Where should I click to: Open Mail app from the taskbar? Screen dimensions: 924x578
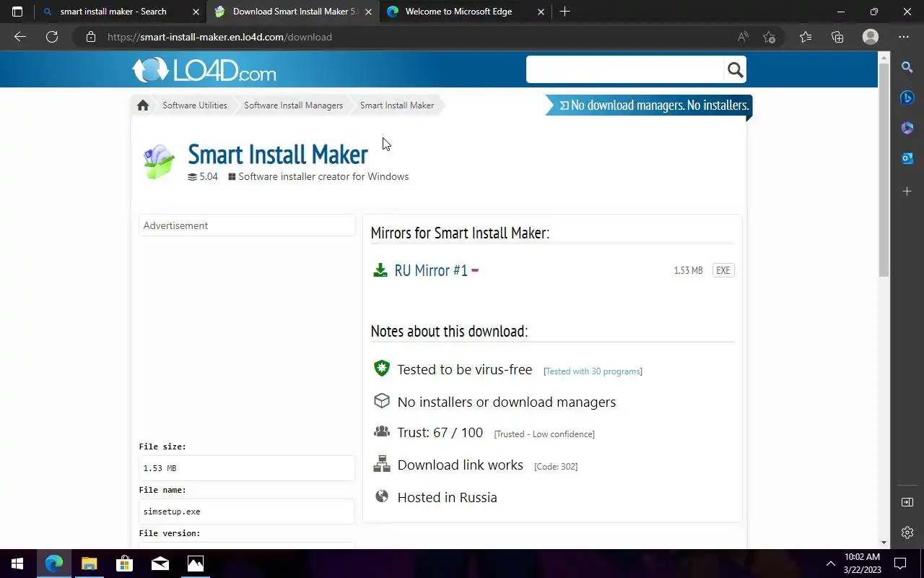coord(160,564)
